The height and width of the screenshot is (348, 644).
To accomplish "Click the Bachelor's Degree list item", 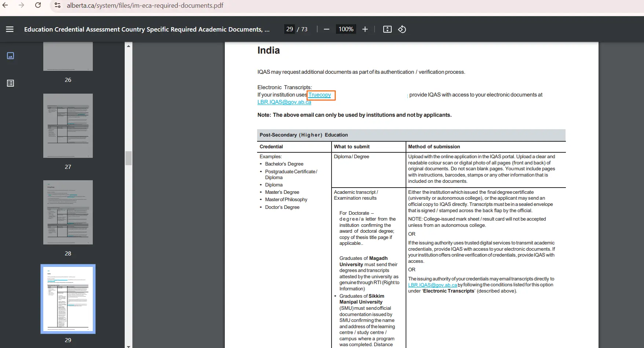I will click(284, 164).
